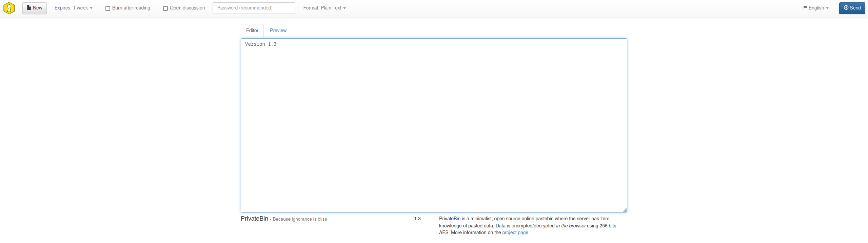Image resolution: width=868 pixels, height=243 pixels.
Task: Click the New paste button
Action: click(35, 8)
